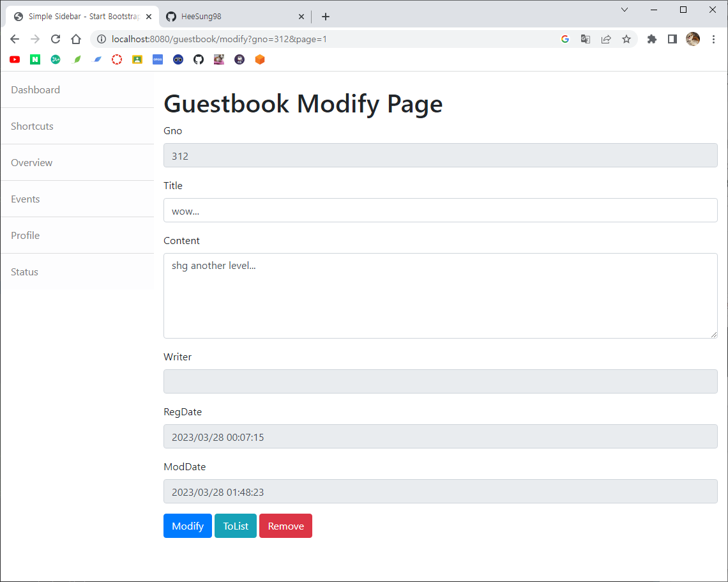Toggle the browser side panel
The image size is (728, 582).
click(x=672, y=39)
